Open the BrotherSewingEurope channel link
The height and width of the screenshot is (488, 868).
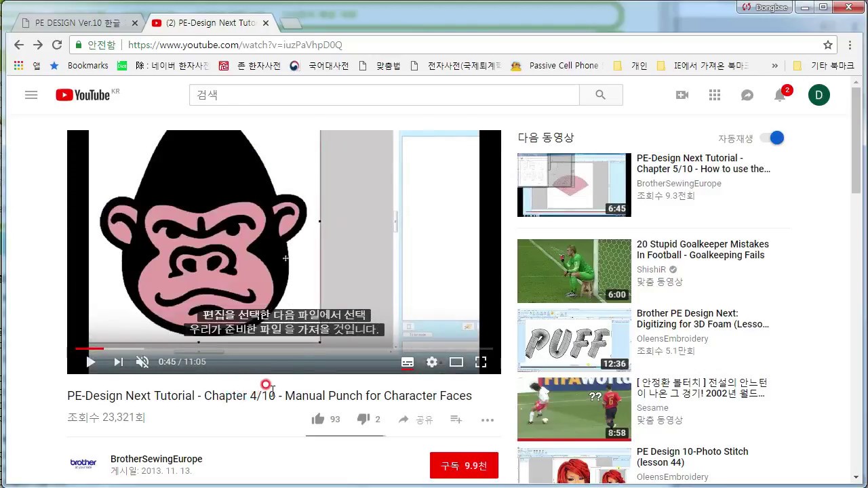[157, 459]
